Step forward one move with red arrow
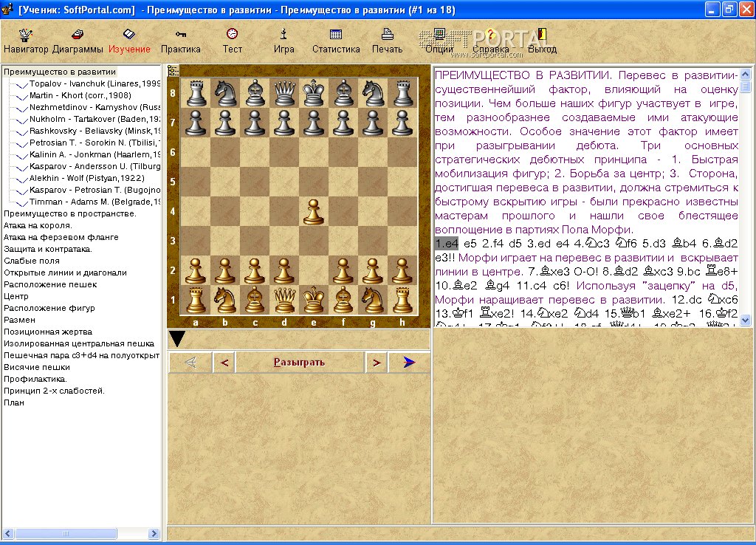 coord(377,362)
